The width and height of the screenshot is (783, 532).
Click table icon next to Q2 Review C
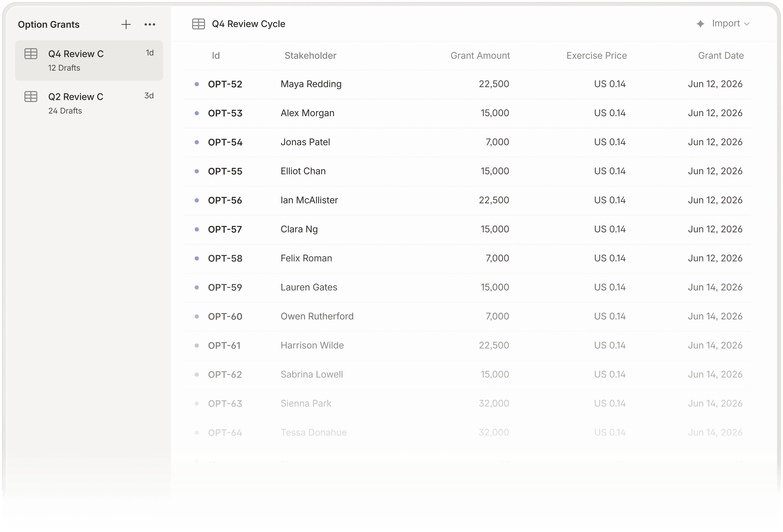click(31, 97)
